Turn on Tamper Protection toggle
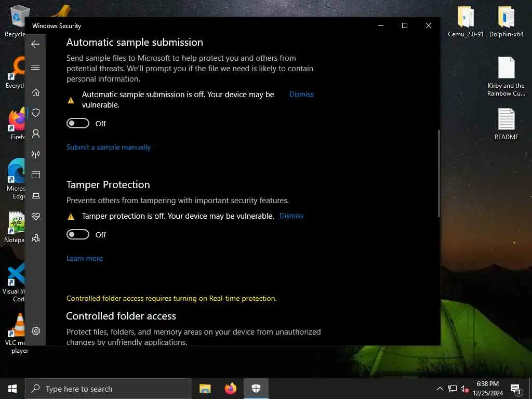 coord(78,234)
